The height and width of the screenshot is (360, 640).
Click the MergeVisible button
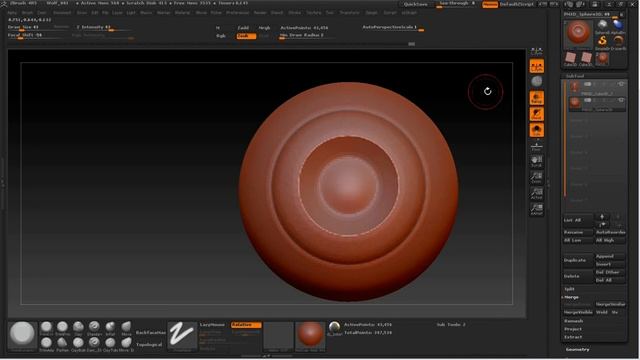click(578, 312)
